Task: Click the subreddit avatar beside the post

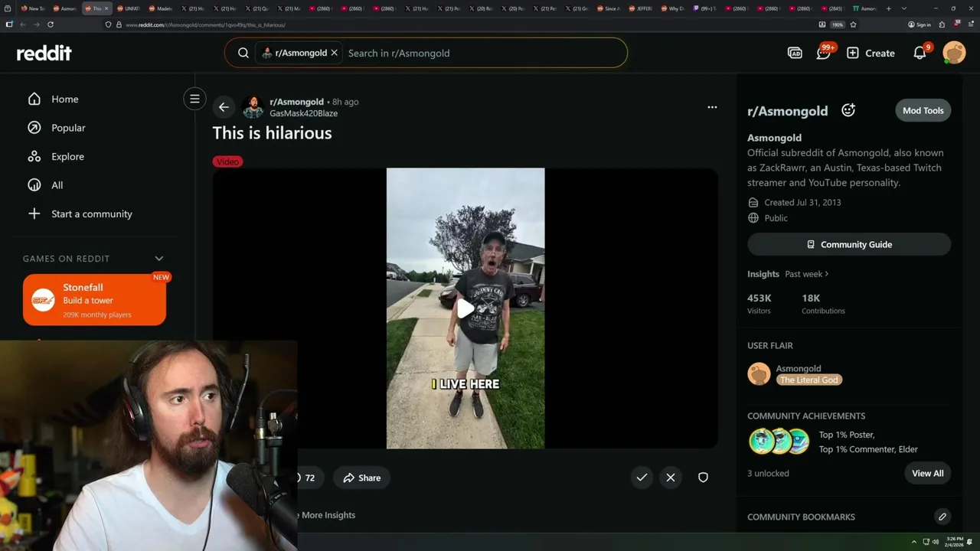Action: (253, 107)
